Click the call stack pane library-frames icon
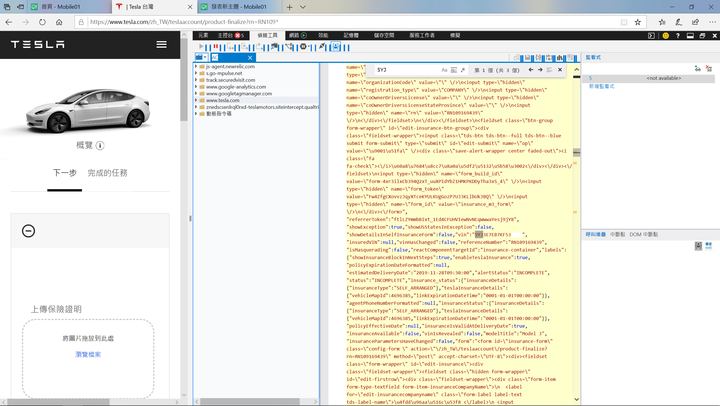Image resolution: width=720 pixels, height=406 pixels. (698, 246)
